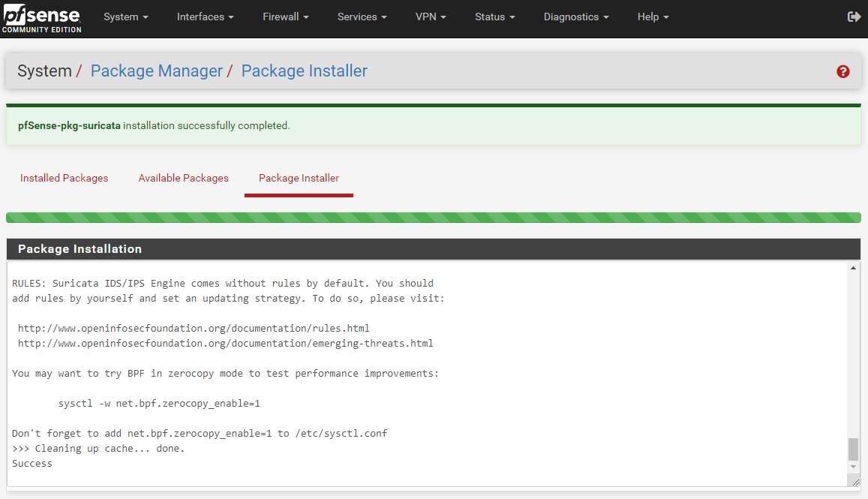
Task: Open the VPN dropdown menu
Action: [431, 17]
